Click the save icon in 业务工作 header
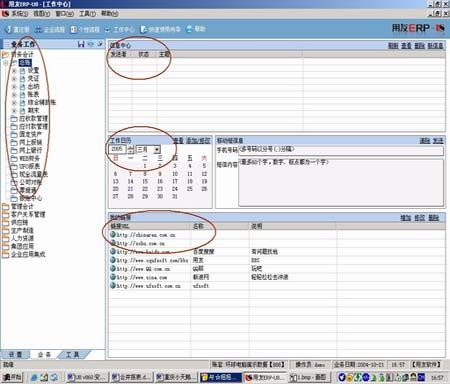The height and width of the screenshot is (384, 450). [x=81, y=44]
